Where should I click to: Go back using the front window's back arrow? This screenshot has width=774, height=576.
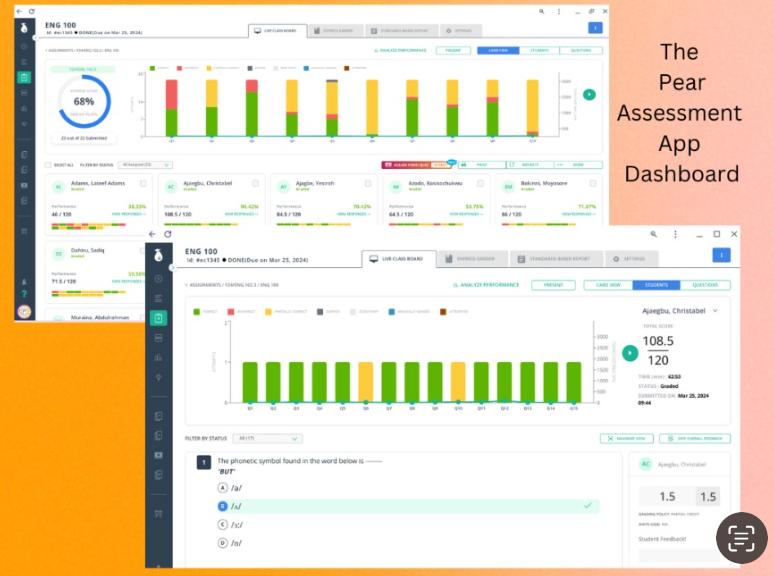[152, 234]
